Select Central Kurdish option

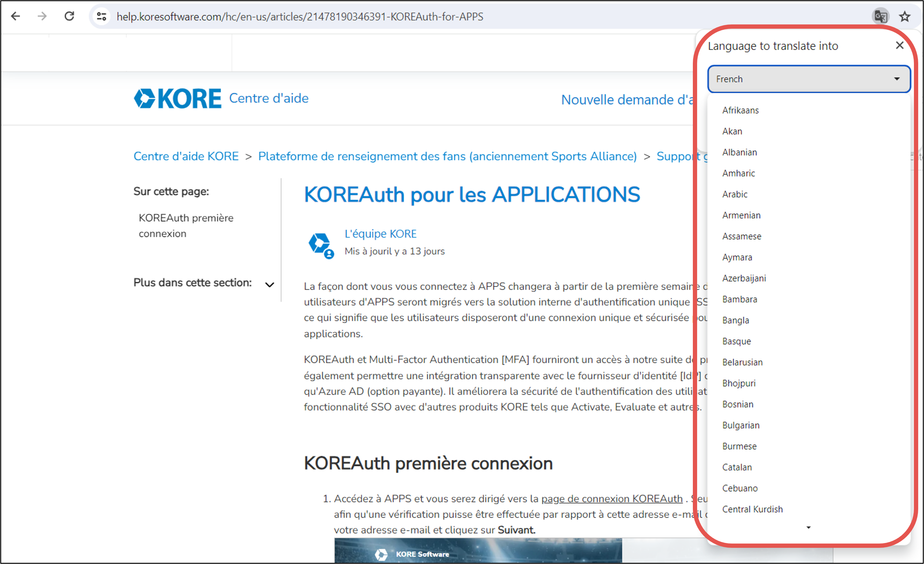point(752,509)
